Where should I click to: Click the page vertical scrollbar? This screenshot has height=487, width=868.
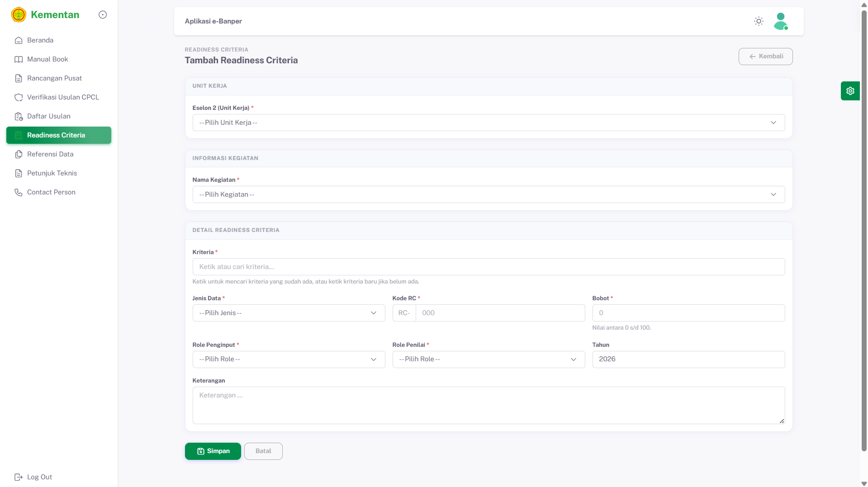pos(863,226)
